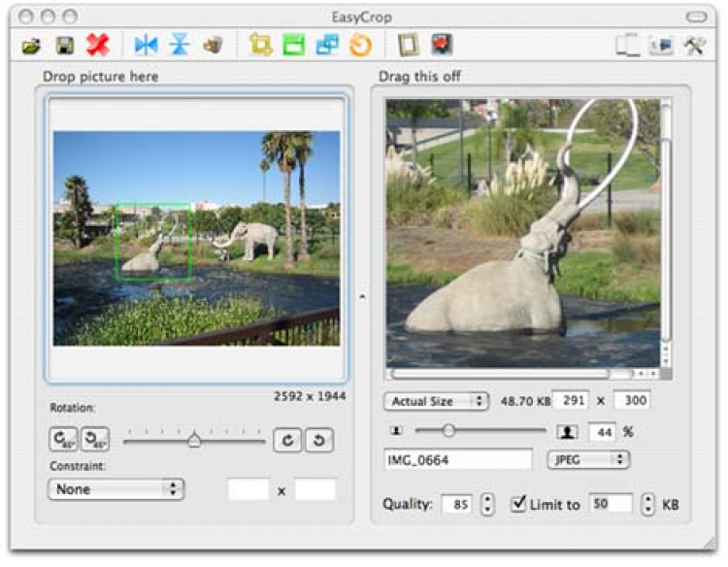Flip image vertically with blue icon

pyautogui.click(x=180, y=46)
